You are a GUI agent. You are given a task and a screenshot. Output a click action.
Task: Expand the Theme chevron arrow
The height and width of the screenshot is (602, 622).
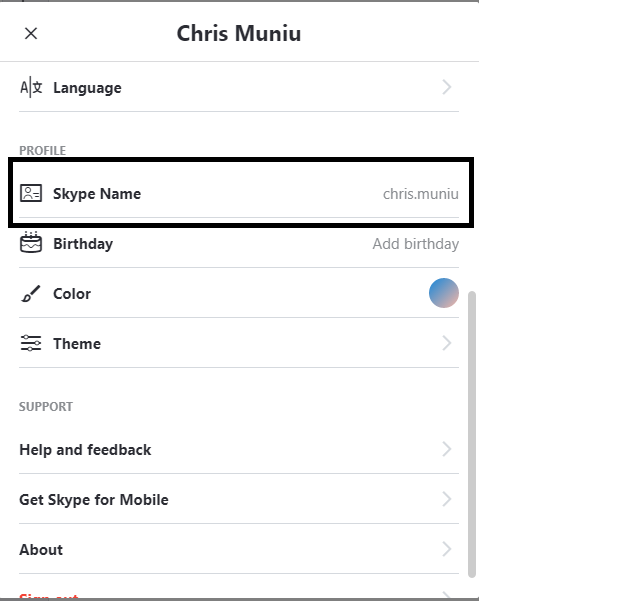click(447, 344)
